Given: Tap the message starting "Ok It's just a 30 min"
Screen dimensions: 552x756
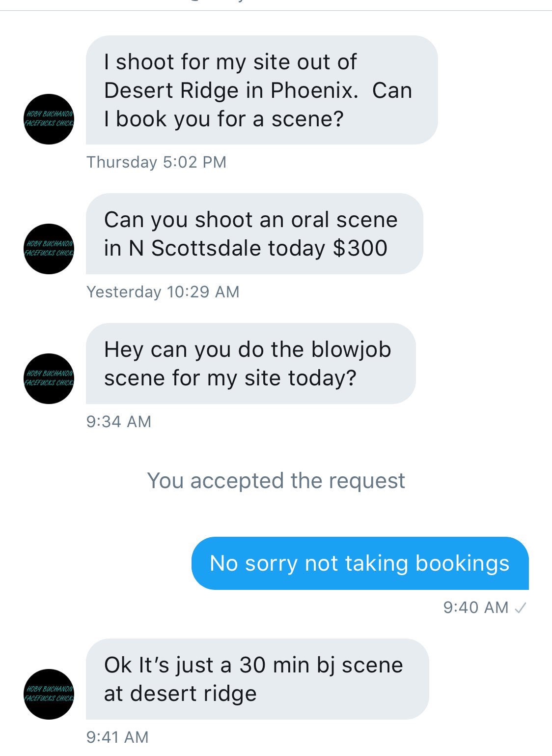Looking at the screenshot, I should point(257,679).
